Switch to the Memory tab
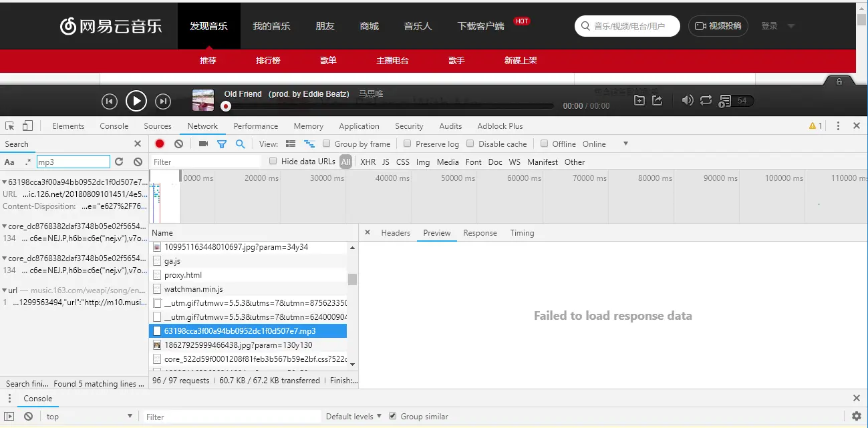The height and width of the screenshot is (428, 868). pyautogui.click(x=308, y=126)
